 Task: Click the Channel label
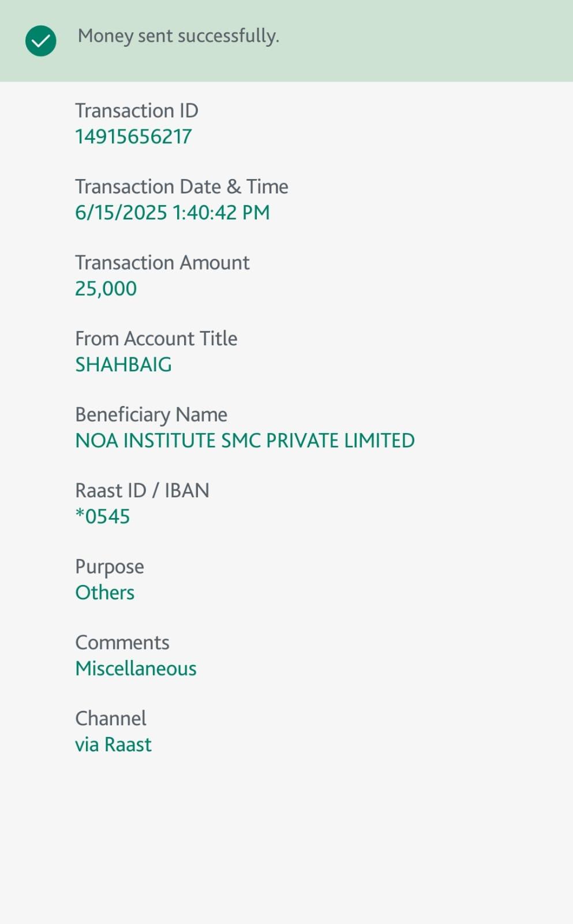111,718
